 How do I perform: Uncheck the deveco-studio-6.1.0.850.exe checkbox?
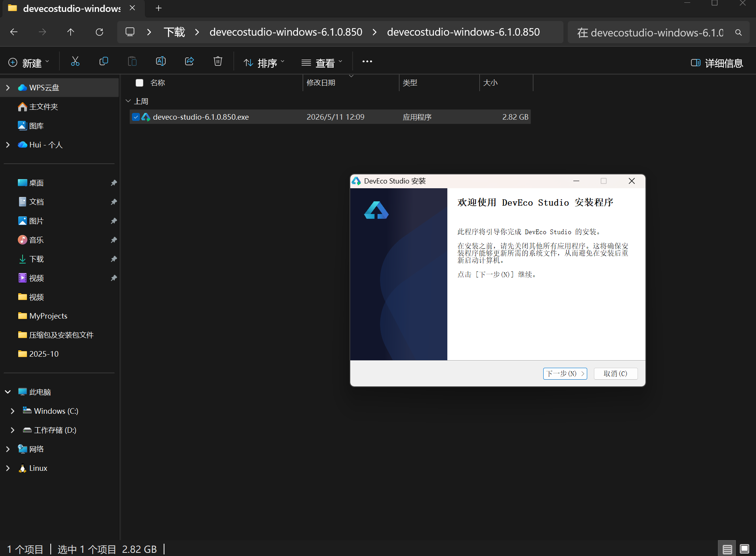pyautogui.click(x=136, y=117)
